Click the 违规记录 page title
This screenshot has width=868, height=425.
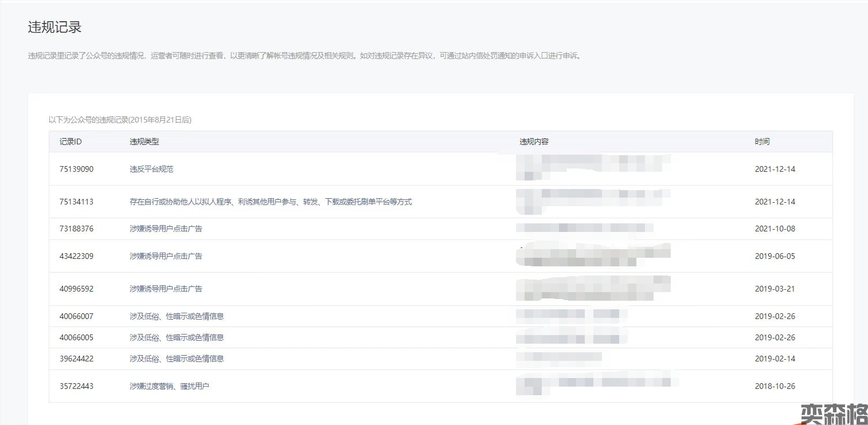tap(55, 27)
